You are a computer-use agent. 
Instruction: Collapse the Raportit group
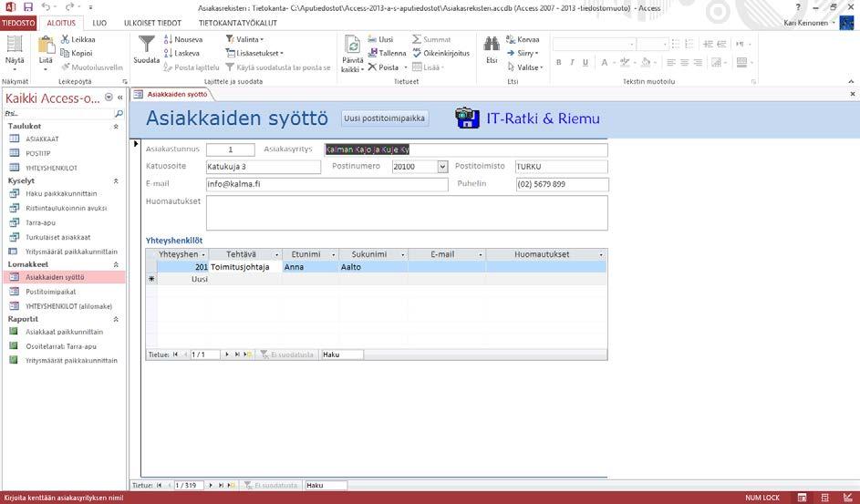tap(116, 319)
